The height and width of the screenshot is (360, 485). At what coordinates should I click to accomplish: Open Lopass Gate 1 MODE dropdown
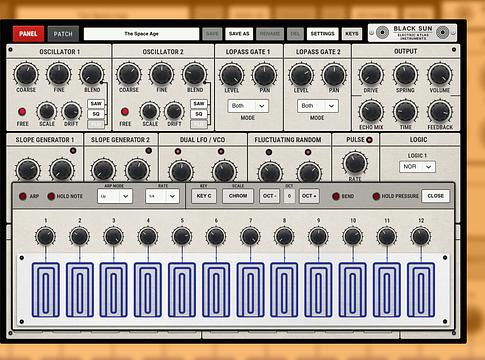(248, 106)
